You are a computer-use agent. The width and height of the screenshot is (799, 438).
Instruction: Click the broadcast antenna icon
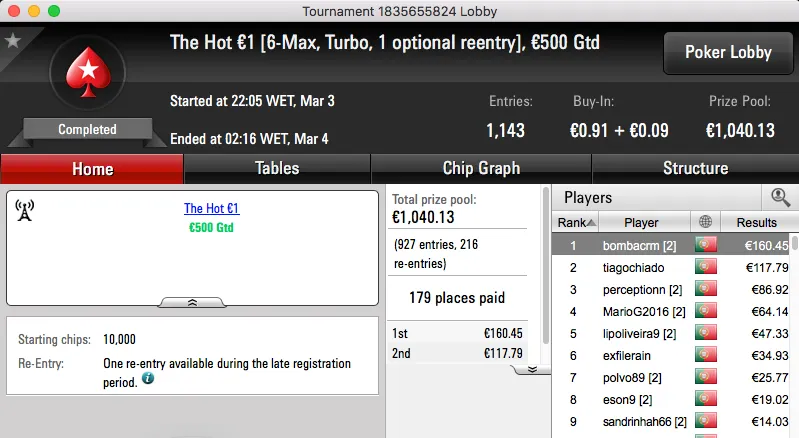[25, 210]
